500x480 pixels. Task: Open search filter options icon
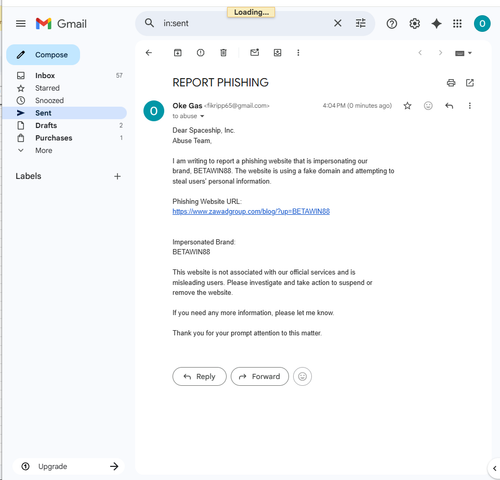(360, 23)
